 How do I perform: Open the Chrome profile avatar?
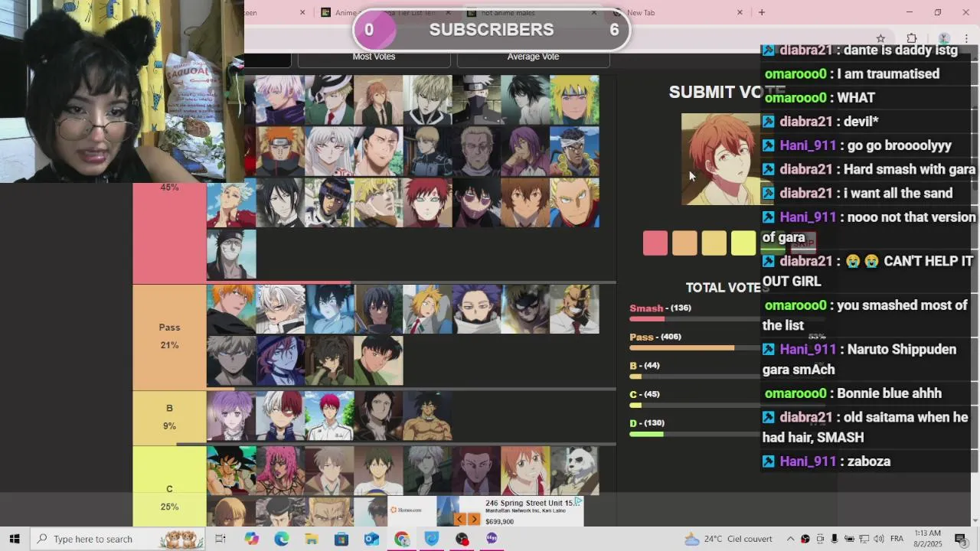[944, 38]
